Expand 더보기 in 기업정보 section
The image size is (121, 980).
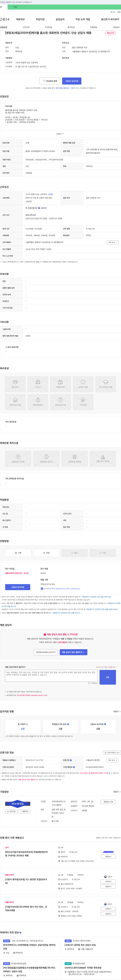(x=117, y=792)
